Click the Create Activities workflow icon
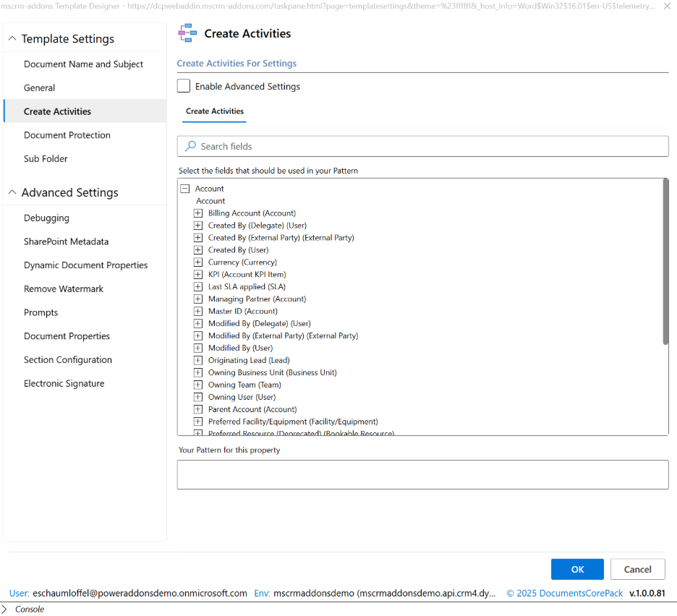The width and height of the screenshot is (677, 616). coord(187,33)
